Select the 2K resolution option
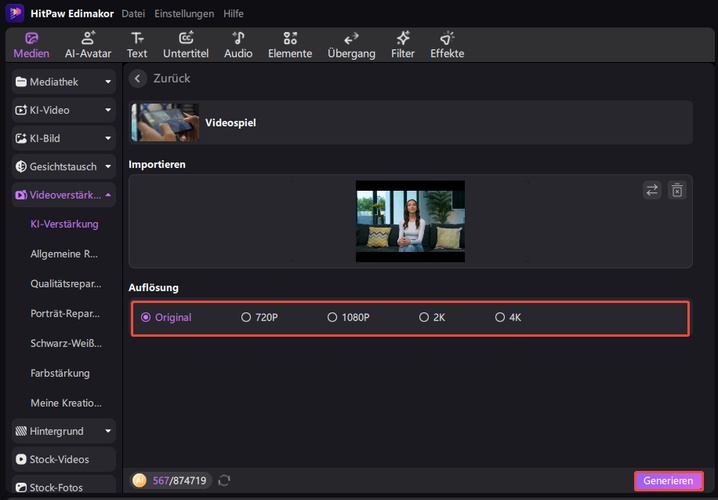This screenshot has height=500, width=718. [x=432, y=317]
